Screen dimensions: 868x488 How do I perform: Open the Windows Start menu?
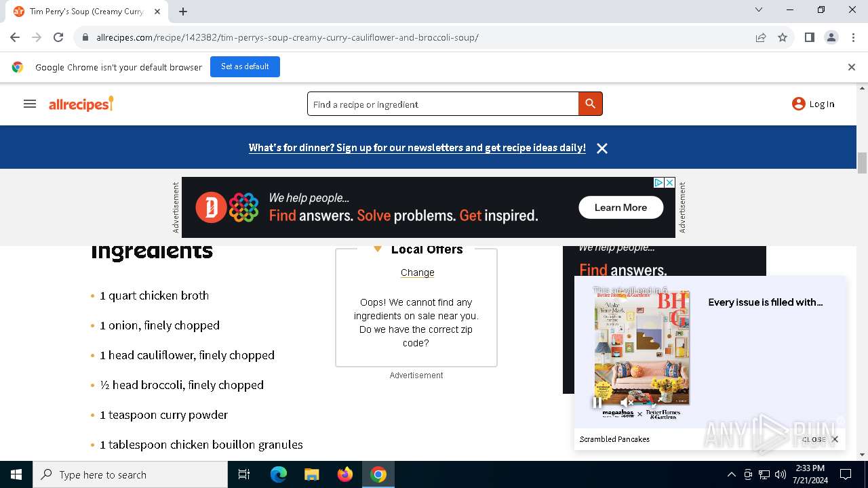16,474
